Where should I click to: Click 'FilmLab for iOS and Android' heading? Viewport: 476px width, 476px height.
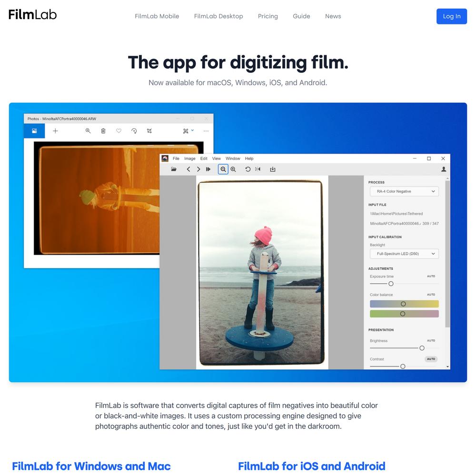click(x=311, y=466)
